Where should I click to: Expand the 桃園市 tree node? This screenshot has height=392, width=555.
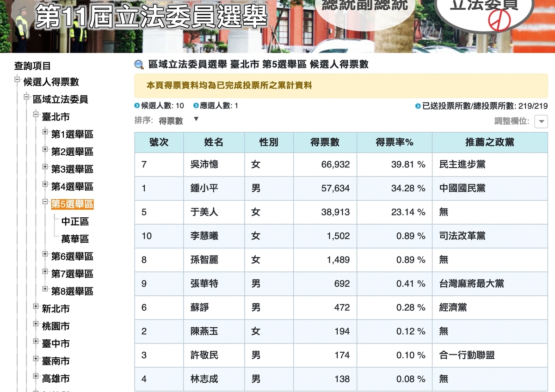click(x=36, y=324)
